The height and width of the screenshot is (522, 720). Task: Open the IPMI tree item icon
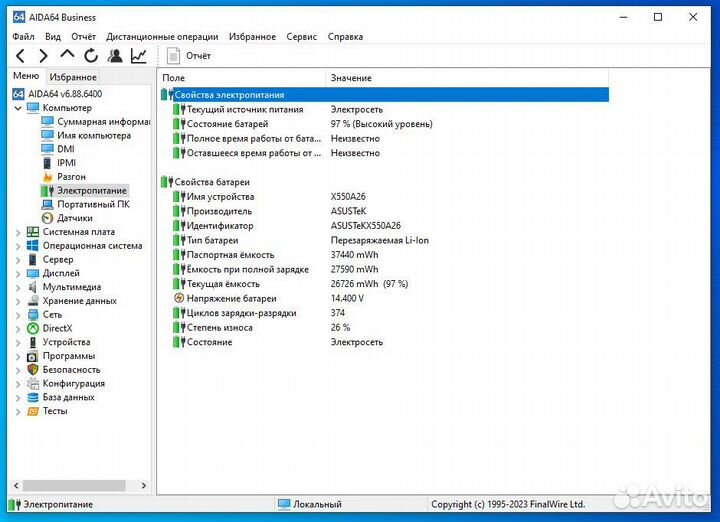pyautogui.click(x=47, y=163)
